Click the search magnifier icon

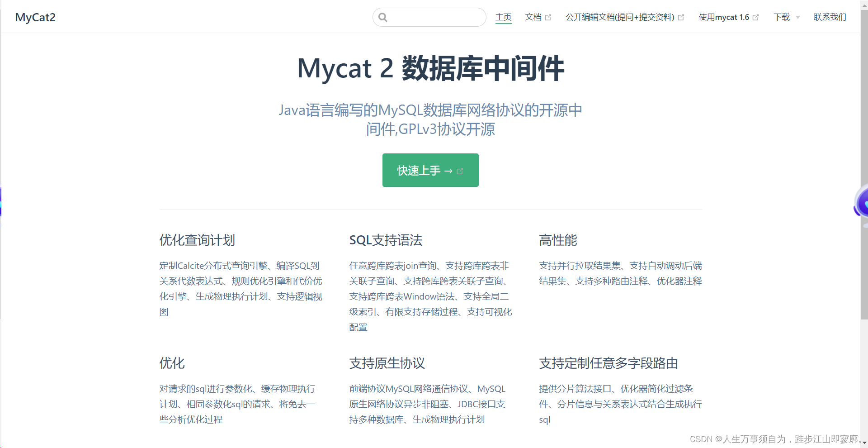click(383, 17)
